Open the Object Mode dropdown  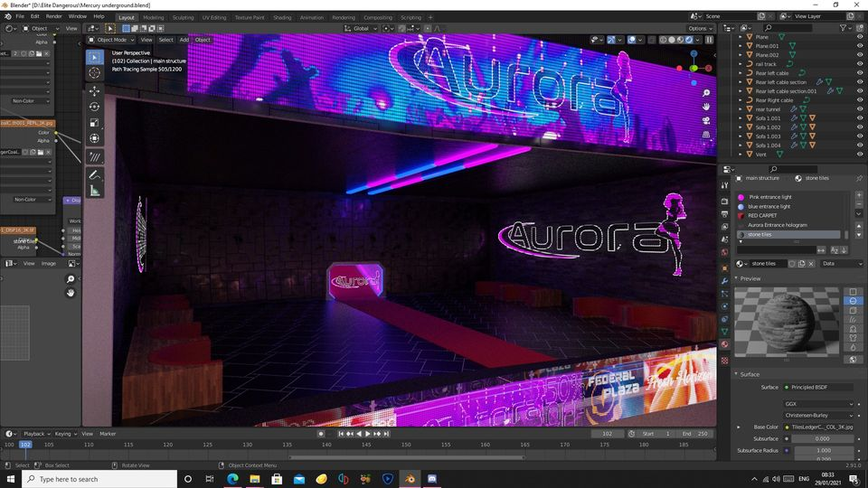click(x=110, y=40)
